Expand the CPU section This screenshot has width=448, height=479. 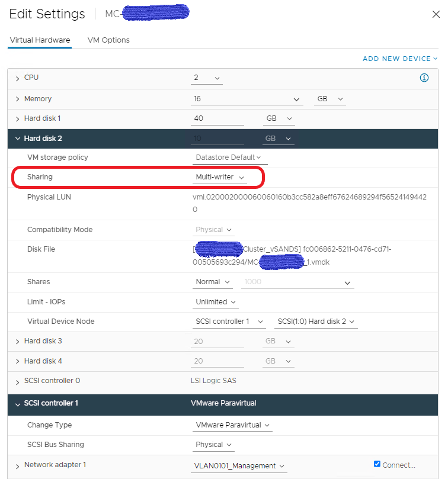[x=17, y=78]
